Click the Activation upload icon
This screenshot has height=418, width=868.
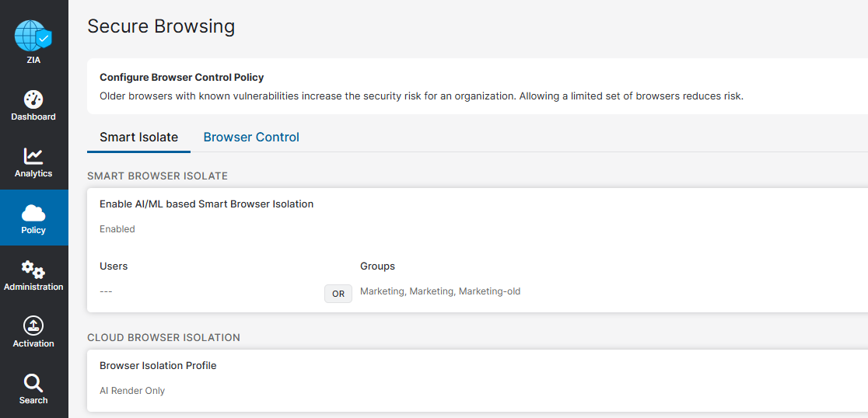[x=33, y=326]
